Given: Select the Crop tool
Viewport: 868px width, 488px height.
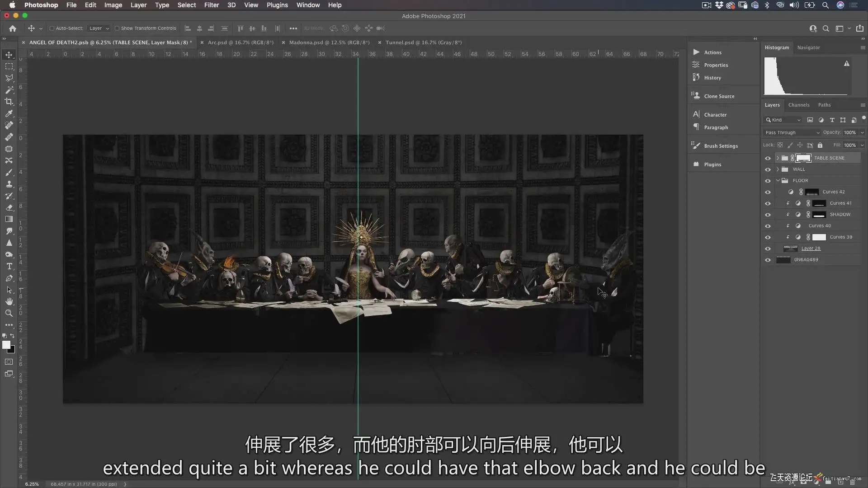Looking at the screenshot, I should tap(9, 102).
